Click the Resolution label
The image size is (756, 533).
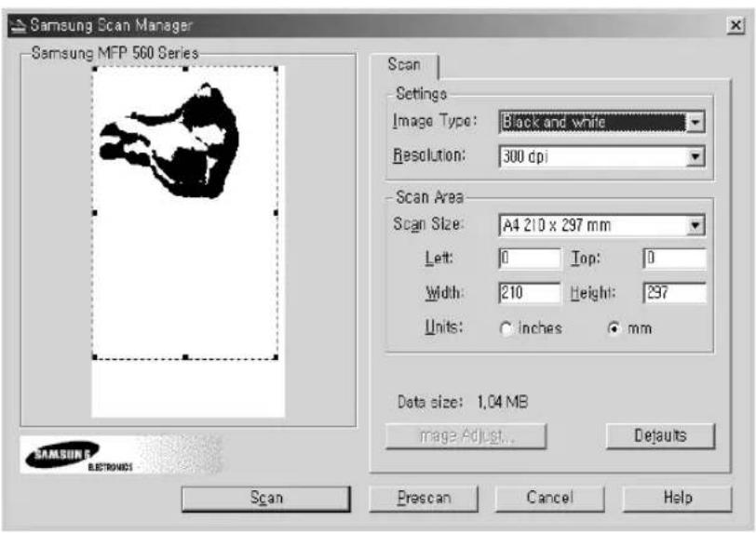[429, 155]
